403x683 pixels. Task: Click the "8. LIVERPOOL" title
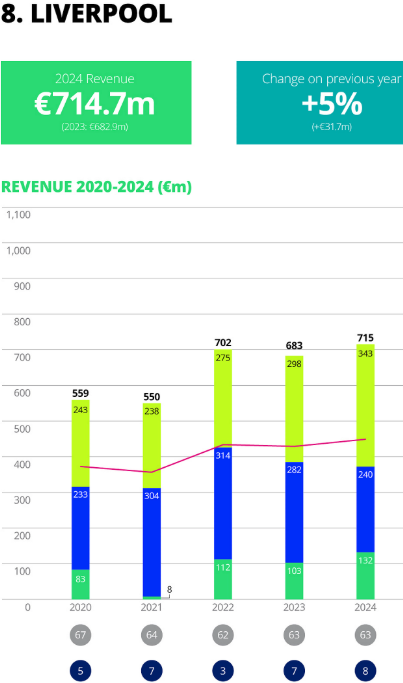(86, 14)
